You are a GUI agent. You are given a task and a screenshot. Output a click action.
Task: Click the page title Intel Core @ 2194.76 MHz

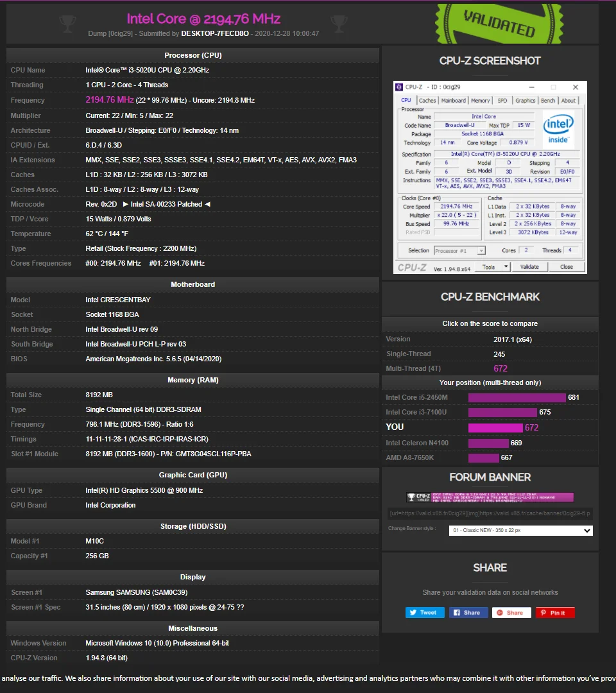203,19
